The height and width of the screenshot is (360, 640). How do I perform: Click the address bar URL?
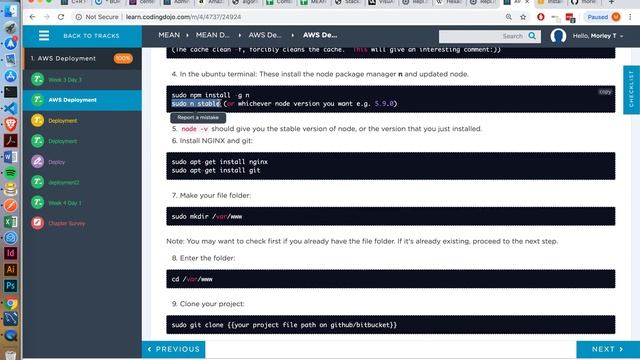pyautogui.click(x=183, y=17)
